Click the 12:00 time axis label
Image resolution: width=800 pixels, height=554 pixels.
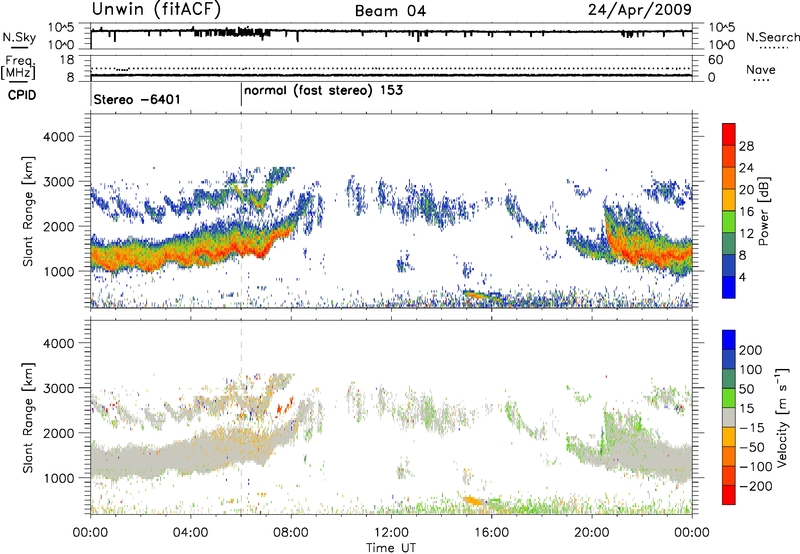point(391,533)
